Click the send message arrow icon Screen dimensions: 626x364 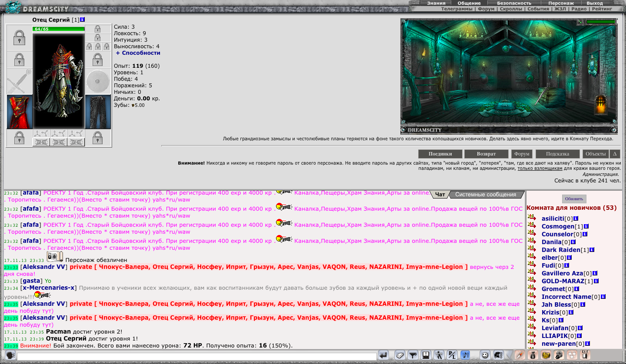pyautogui.click(x=383, y=355)
